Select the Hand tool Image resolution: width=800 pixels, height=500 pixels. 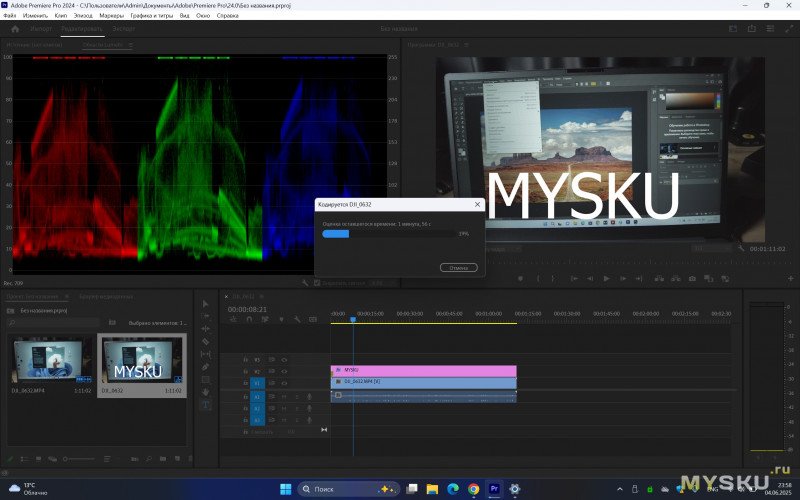[206, 392]
